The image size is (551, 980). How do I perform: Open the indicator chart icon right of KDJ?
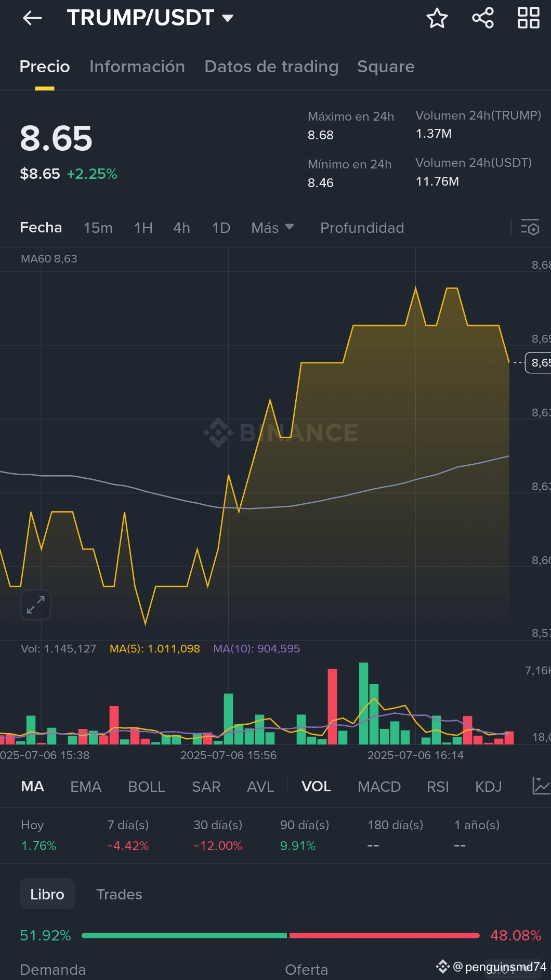(541, 786)
